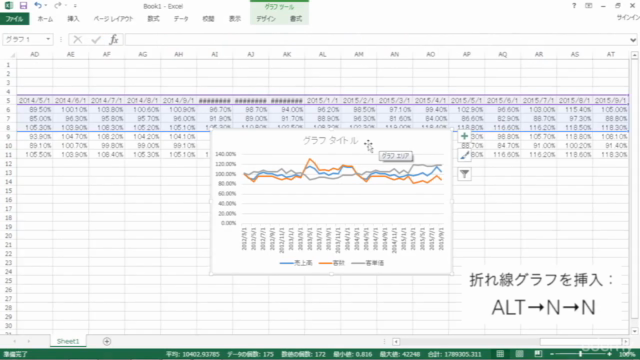
Task: Switch to the 挿入 ribbon tab
Action: pos(73,19)
